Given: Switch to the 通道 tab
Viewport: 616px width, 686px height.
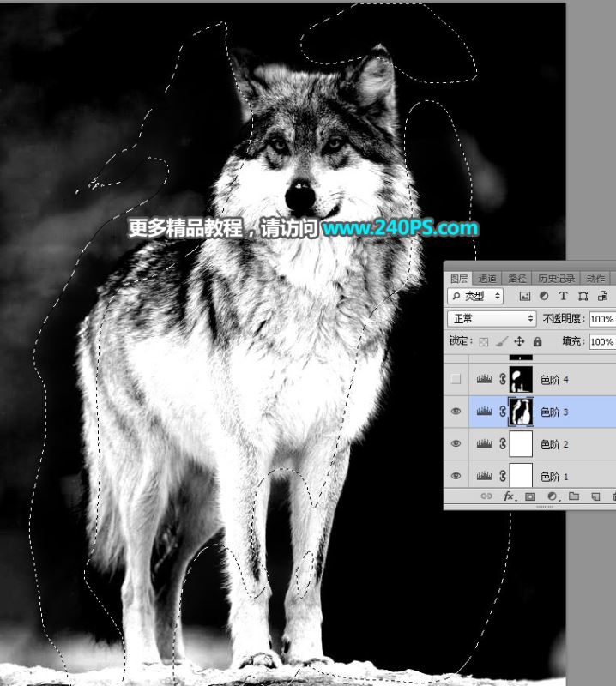Looking at the screenshot, I should point(487,278).
